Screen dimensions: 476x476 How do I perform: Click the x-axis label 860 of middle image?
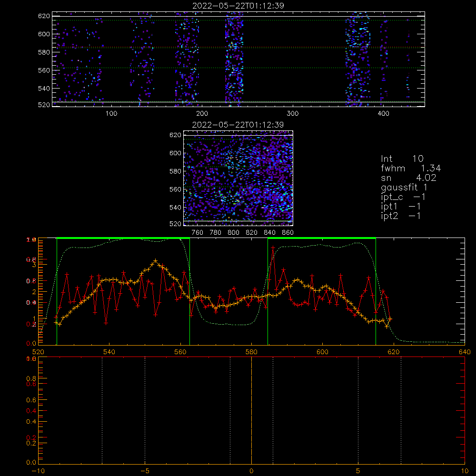(288, 233)
